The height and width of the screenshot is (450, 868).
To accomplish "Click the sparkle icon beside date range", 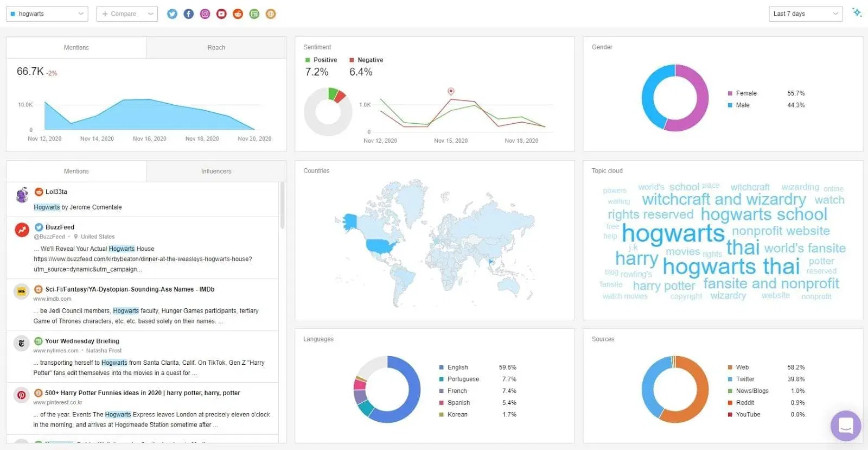I will pyautogui.click(x=857, y=12).
